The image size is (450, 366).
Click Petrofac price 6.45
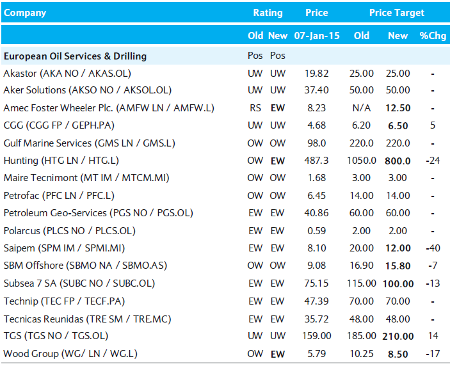(x=316, y=195)
